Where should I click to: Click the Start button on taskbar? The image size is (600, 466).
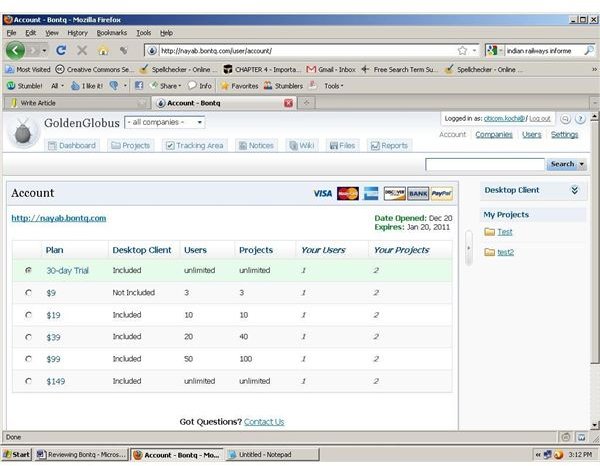(x=16, y=455)
